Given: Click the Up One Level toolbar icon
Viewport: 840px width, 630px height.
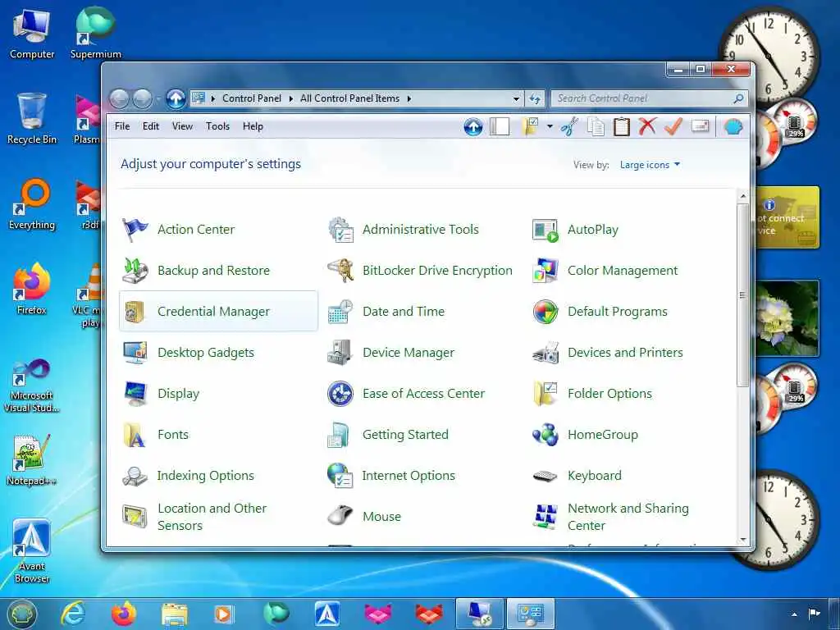Looking at the screenshot, I should click(x=473, y=127).
